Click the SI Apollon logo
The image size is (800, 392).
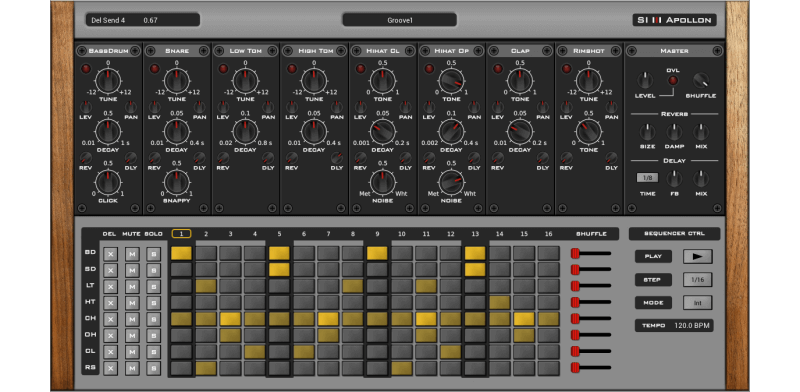pos(674,20)
